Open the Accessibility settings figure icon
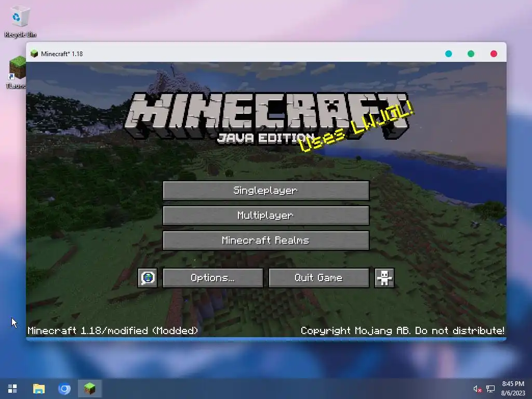Screen dimensions: 532x399 [x=384, y=278]
